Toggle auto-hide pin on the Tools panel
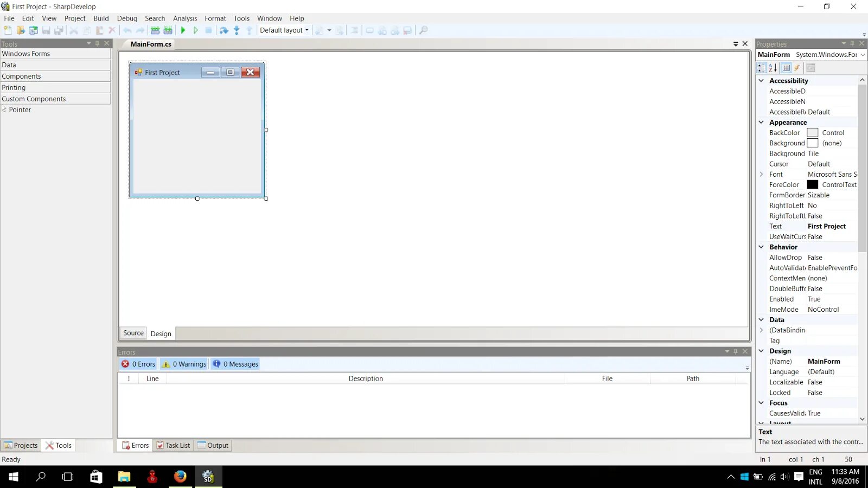 pos(98,43)
